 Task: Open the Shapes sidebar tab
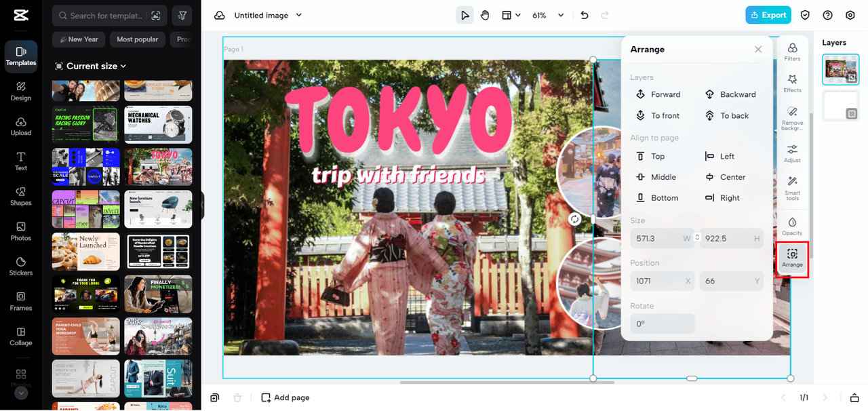click(21, 197)
